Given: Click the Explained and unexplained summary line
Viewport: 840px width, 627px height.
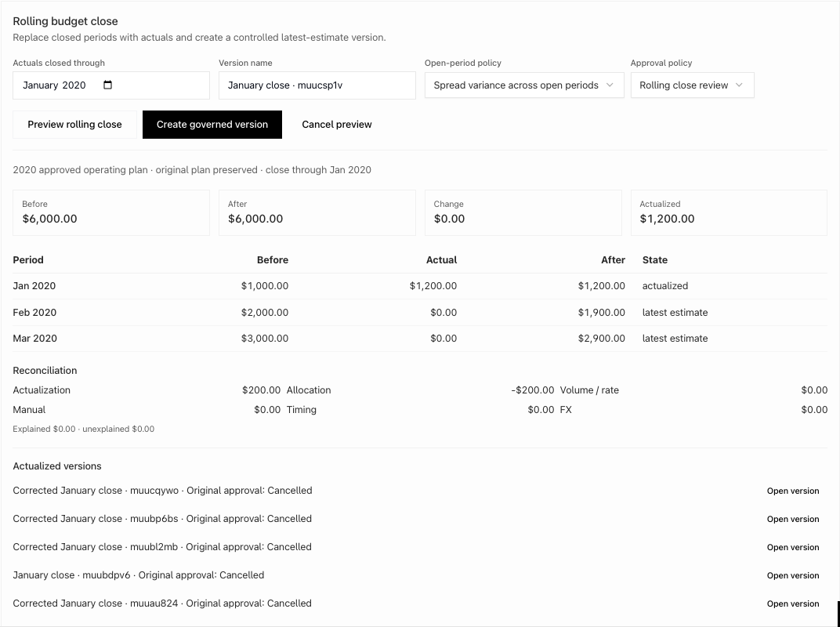Looking at the screenshot, I should 84,429.
